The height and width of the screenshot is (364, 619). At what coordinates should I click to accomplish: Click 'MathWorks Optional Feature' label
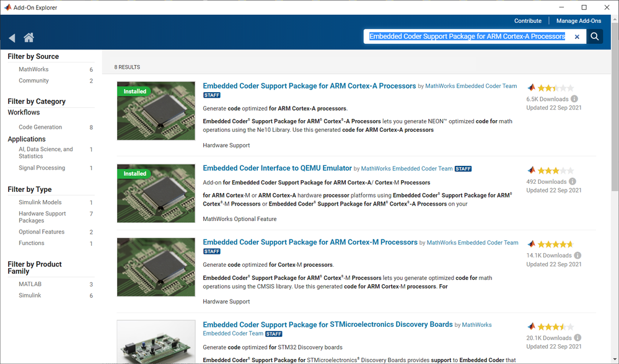click(x=240, y=219)
